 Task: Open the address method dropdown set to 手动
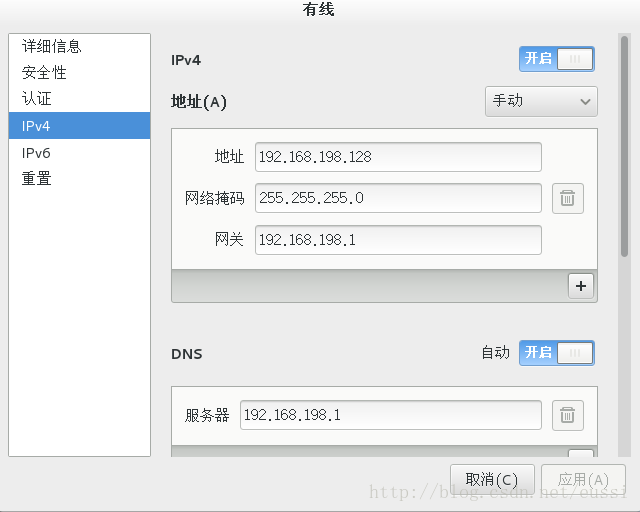coord(541,101)
